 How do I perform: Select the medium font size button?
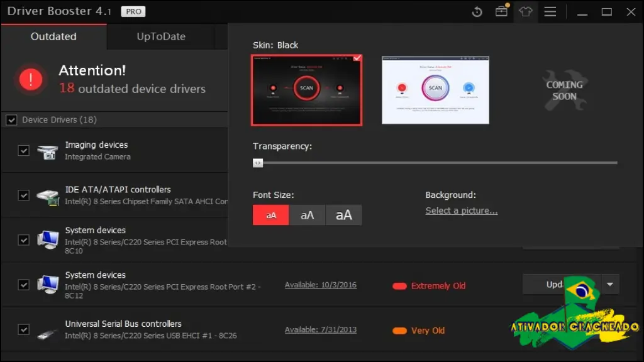coord(307,215)
